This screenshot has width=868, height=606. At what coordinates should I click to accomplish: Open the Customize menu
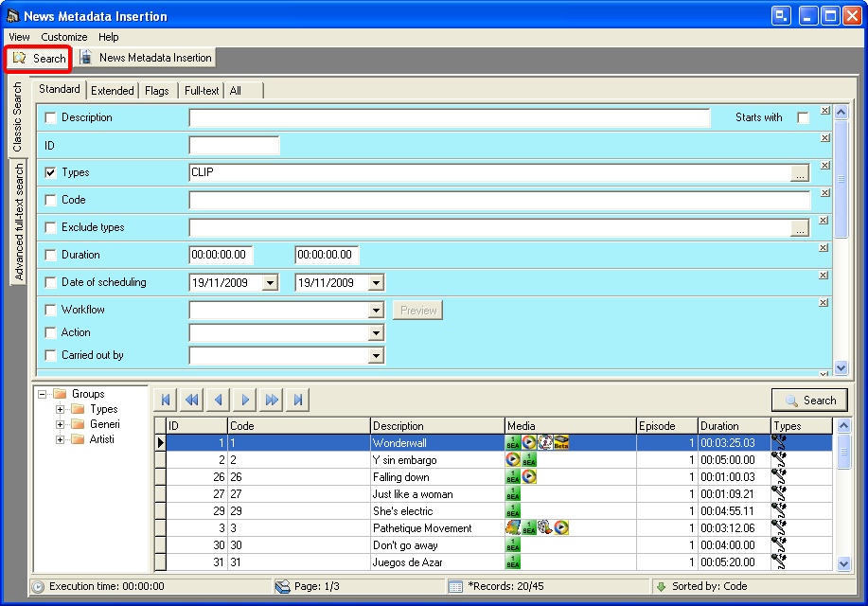[64, 37]
